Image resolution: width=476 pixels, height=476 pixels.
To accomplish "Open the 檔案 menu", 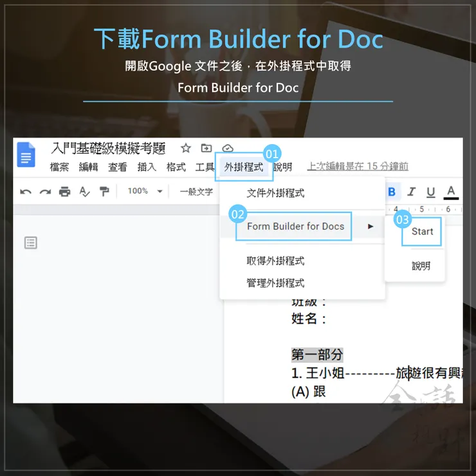I will (59, 167).
